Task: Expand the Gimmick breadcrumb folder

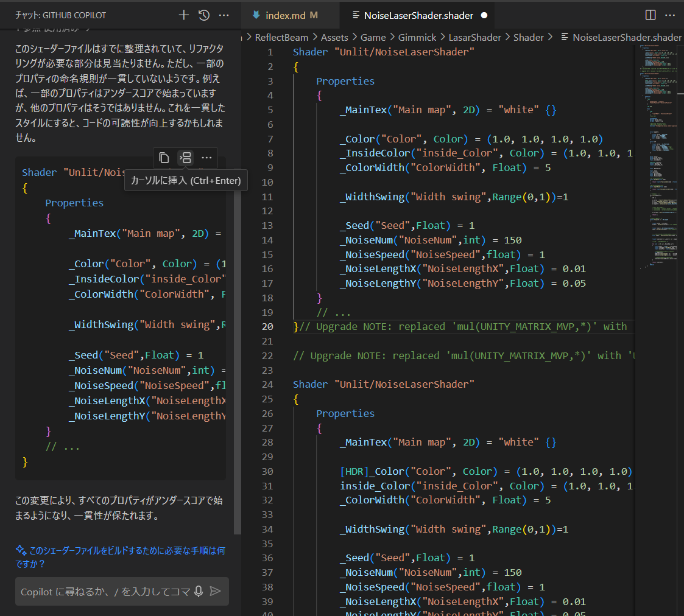Action: 417,37
